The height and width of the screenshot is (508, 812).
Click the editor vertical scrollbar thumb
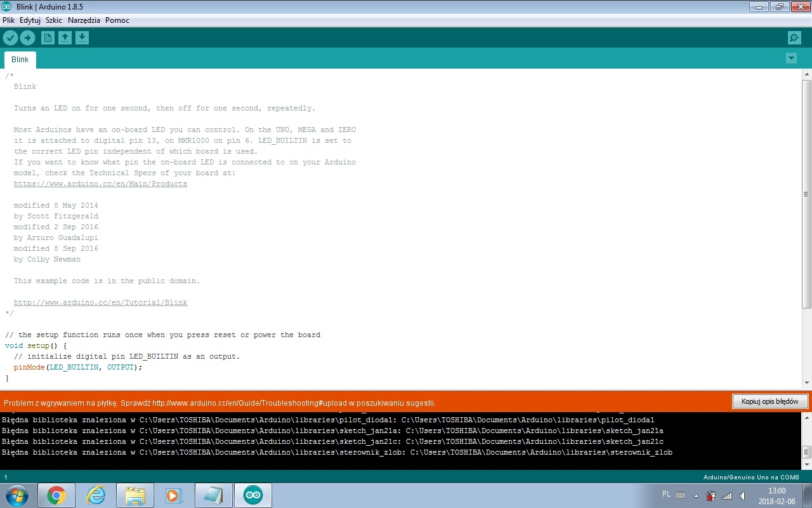tap(806, 194)
